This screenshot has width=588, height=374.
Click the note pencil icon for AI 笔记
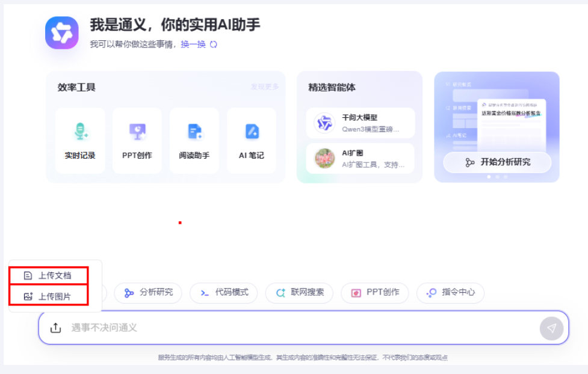click(252, 132)
